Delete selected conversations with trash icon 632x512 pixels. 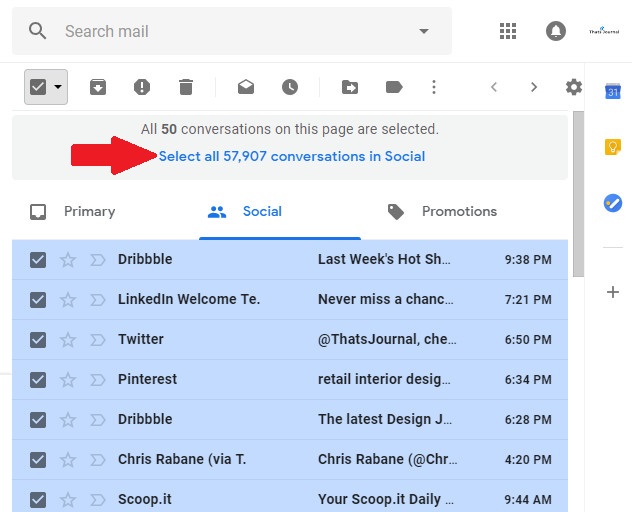pos(186,87)
